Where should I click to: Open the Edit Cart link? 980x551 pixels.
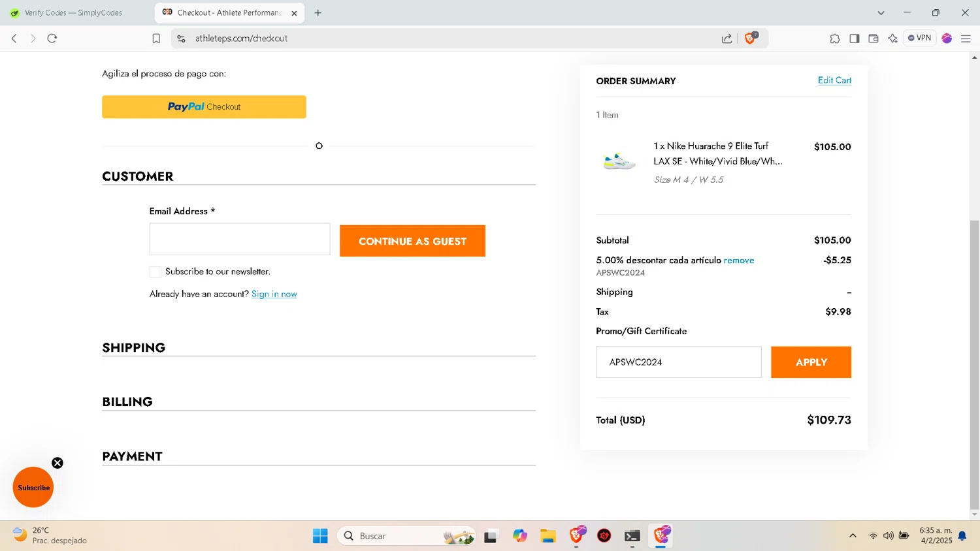[834, 80]
